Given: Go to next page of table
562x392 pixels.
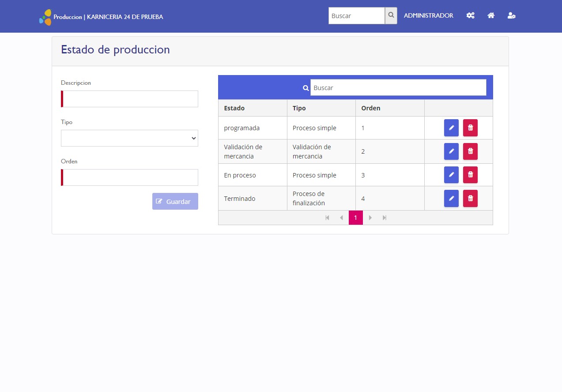Looking at the screenshot, I should pyautogui.click(x=370, y=218).
